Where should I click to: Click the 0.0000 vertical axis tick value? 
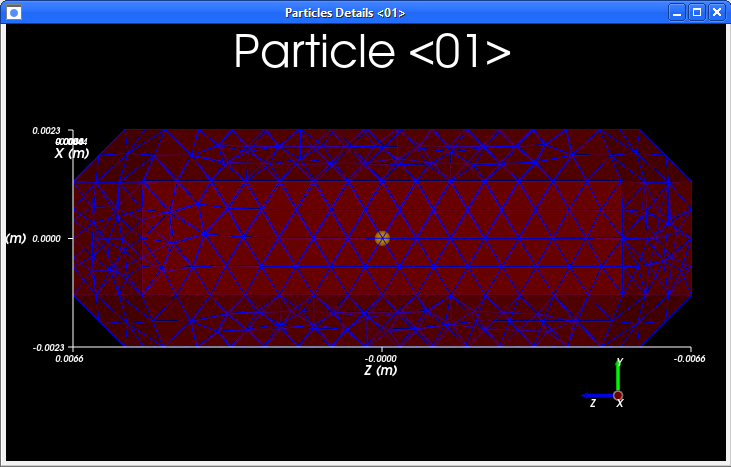click(x=47, y=239)
